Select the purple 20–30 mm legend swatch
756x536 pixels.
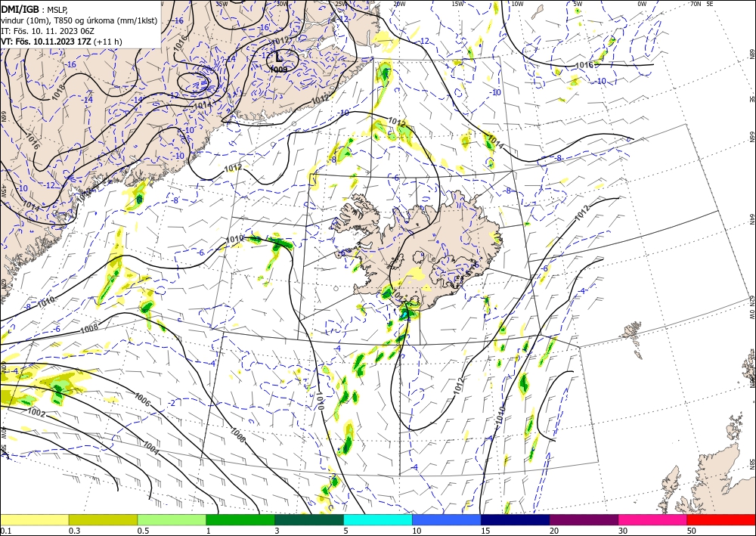584,519
